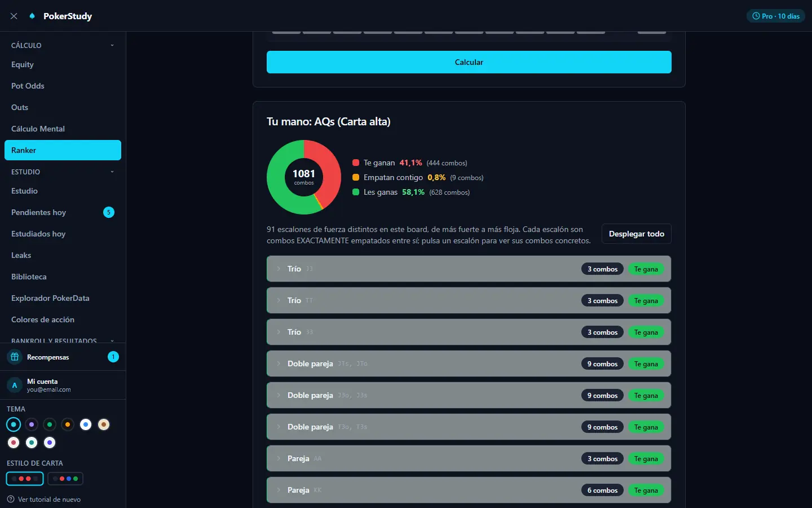Expand the Pareja AA row
This screenshot has height=508, width=812.
469,458
